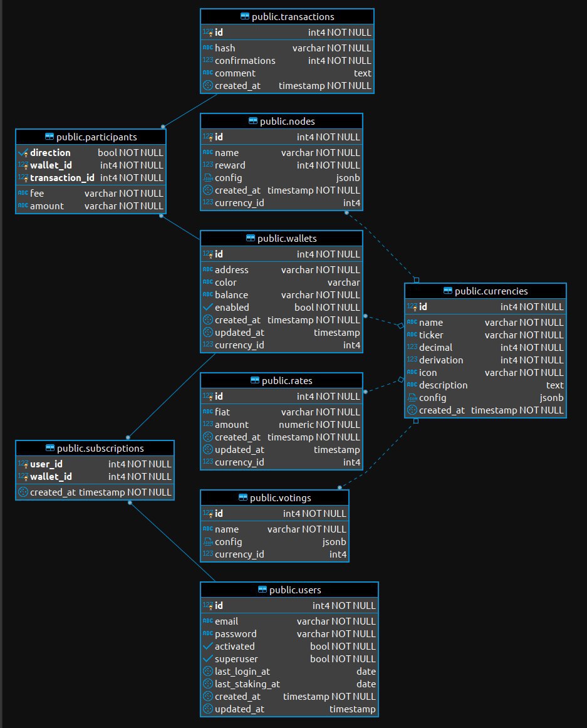The width and height of the screenshot is (587, 728).
Task: Select the 'balance' column in wallets
Action: point(281,295)
